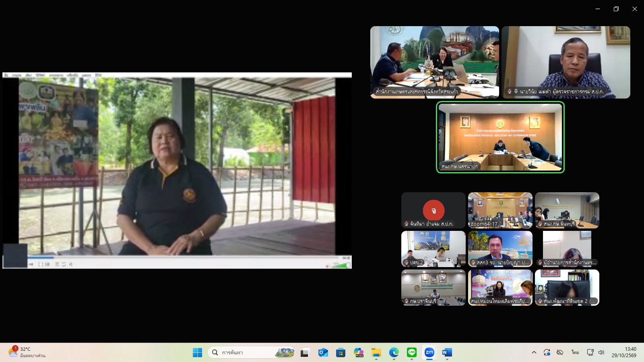This screenshot has width=644, height=362.
Task: Switch input language labeled ไทย
Action: pos(575,352)
